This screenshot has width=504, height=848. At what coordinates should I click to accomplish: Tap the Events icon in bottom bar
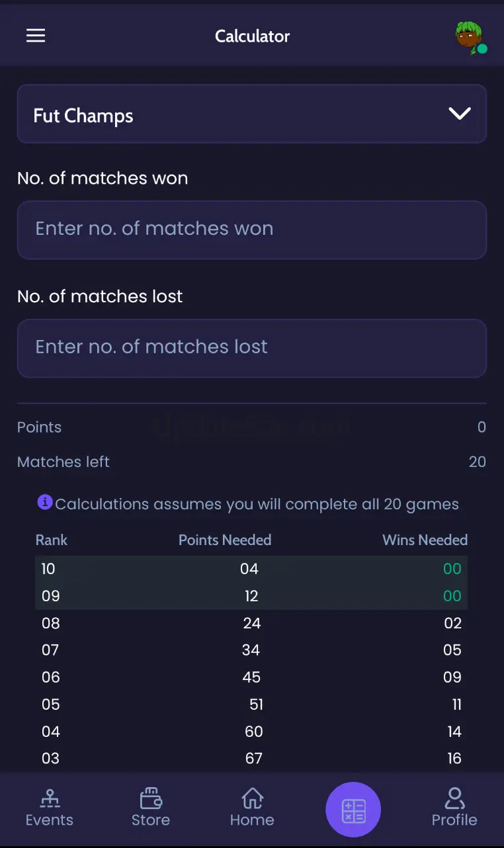(x=50, y=798)
